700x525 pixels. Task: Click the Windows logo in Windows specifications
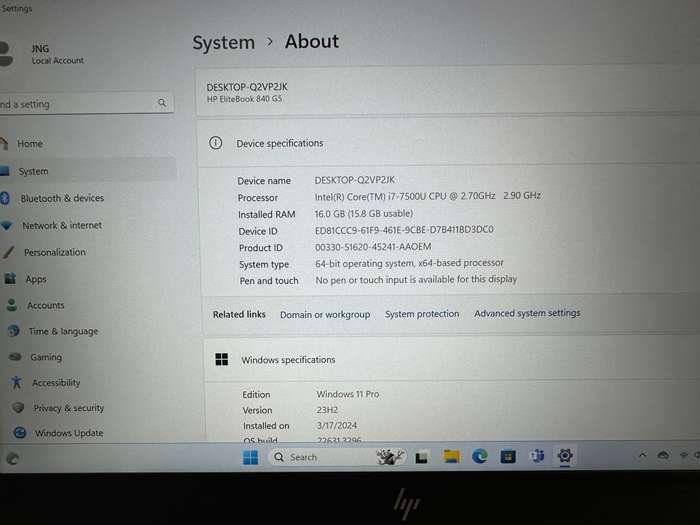pyautogui.click(x=222, y=359)
